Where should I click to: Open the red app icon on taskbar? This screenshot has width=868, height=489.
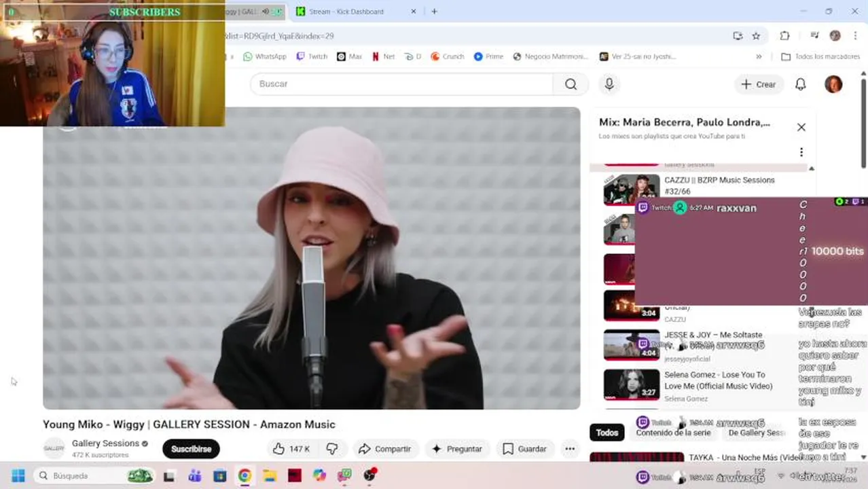click(295, 475)
